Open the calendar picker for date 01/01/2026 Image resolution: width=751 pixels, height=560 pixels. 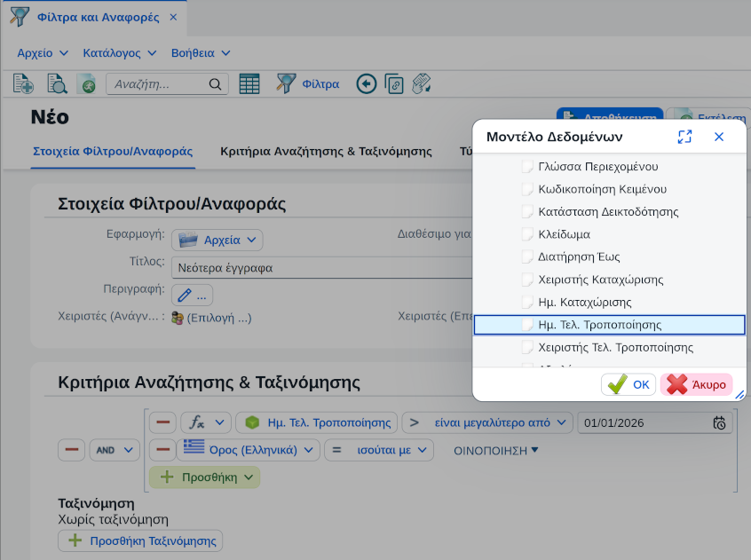pyautogui.click(x=719, y=423)
